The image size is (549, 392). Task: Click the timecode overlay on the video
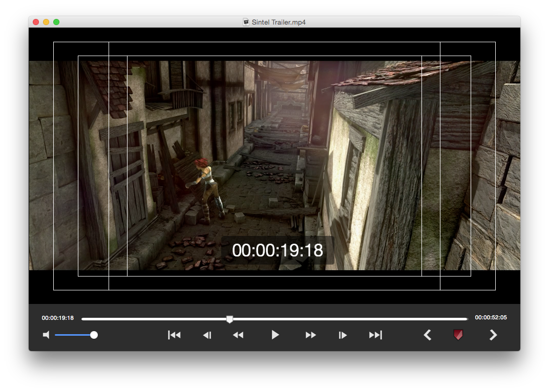tap(278, 250)
